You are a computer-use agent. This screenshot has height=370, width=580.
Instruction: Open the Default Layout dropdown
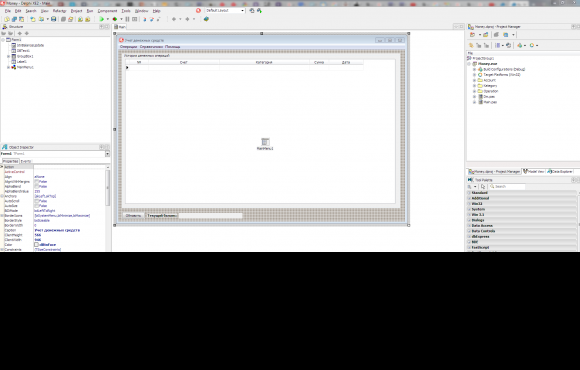point(225,11)
